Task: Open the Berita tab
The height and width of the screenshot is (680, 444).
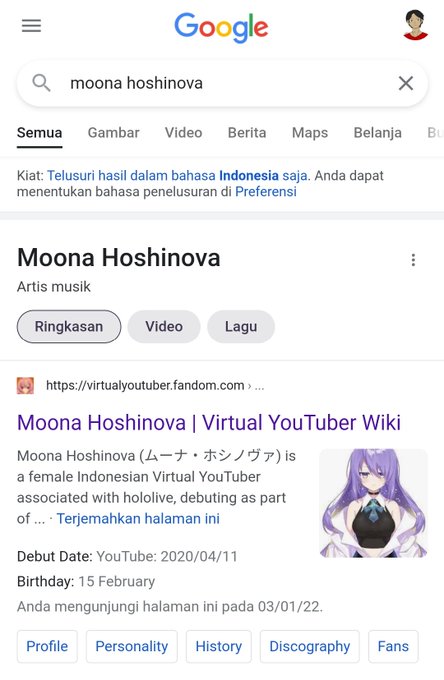Action: point(247,133)
